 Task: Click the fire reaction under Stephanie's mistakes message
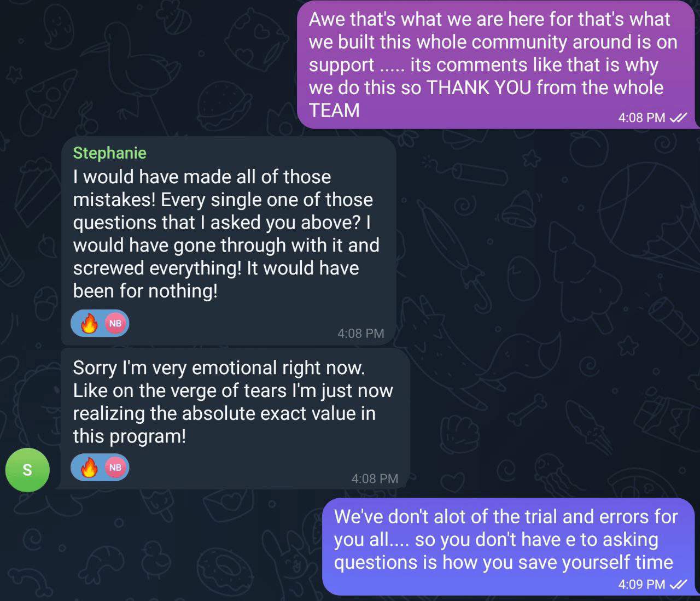coord(89,324)
